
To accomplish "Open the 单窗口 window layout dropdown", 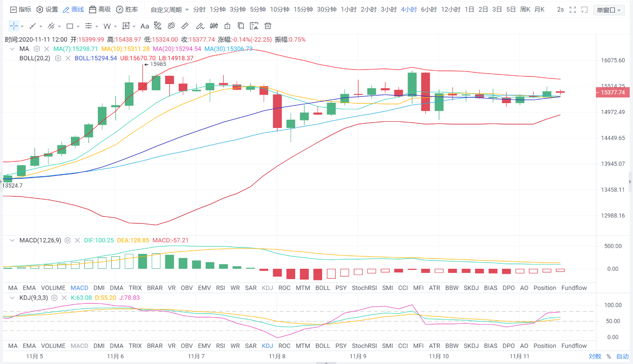I will (x=609, y=10).
